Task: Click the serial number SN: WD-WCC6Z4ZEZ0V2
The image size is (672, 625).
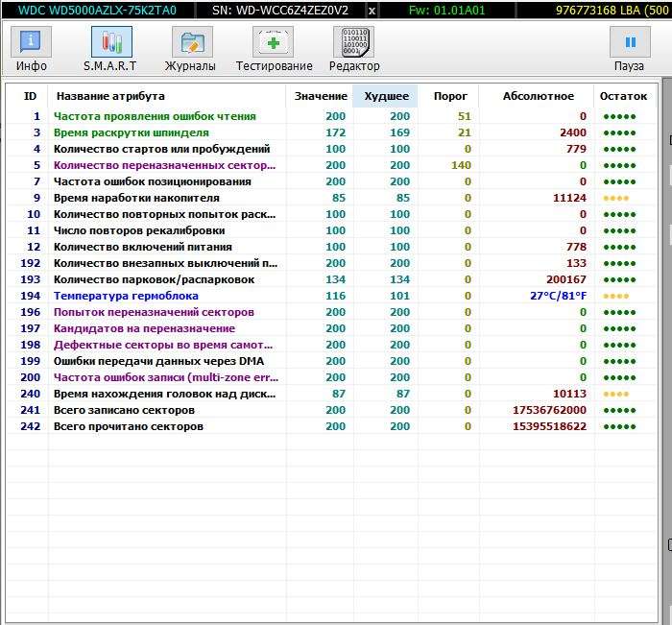Action: 280,11
